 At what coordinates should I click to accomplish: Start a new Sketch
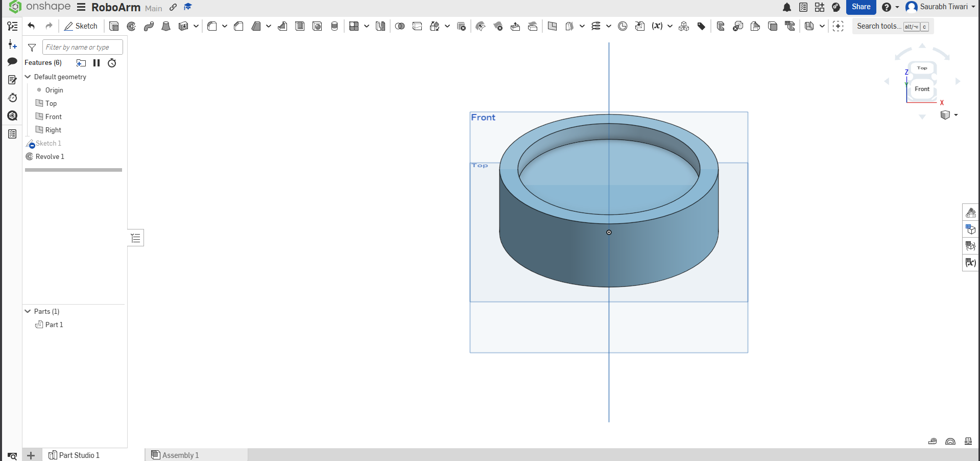coord(81,26)
